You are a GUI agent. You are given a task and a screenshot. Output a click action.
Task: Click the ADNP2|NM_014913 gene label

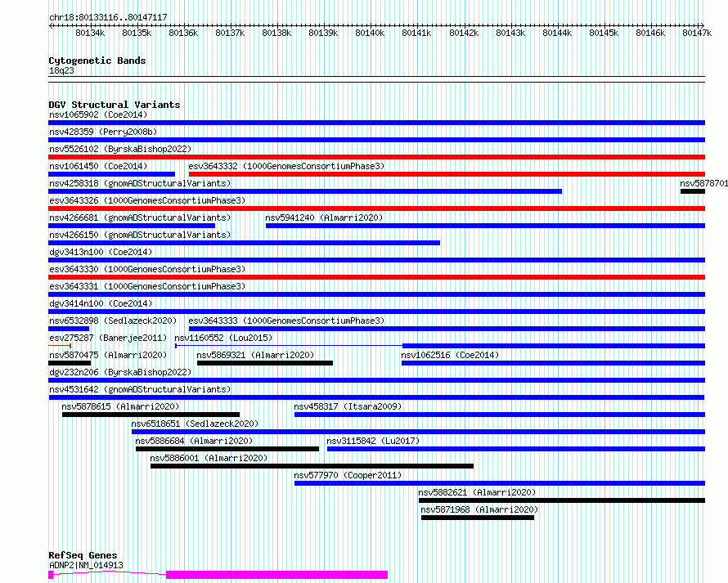click(86, 565)
